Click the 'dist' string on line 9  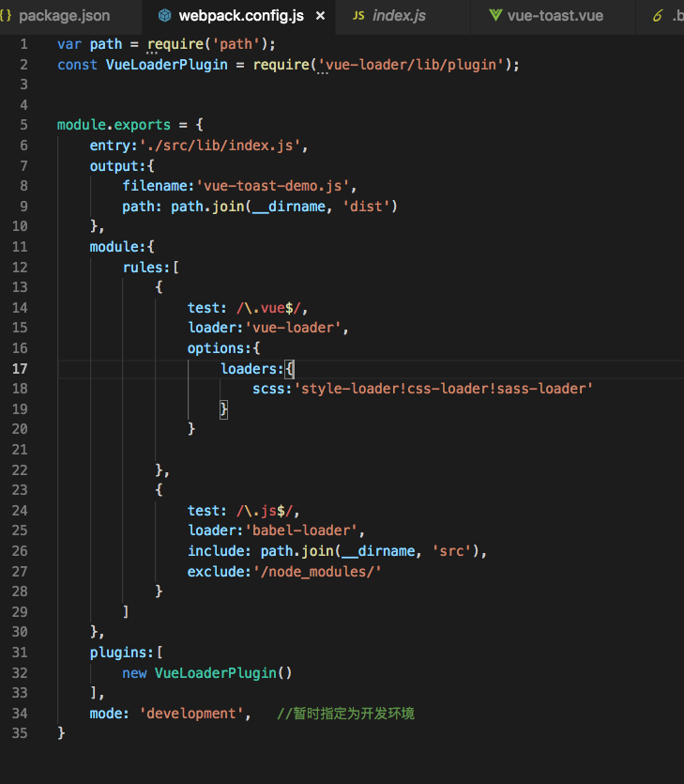[366, 207]
